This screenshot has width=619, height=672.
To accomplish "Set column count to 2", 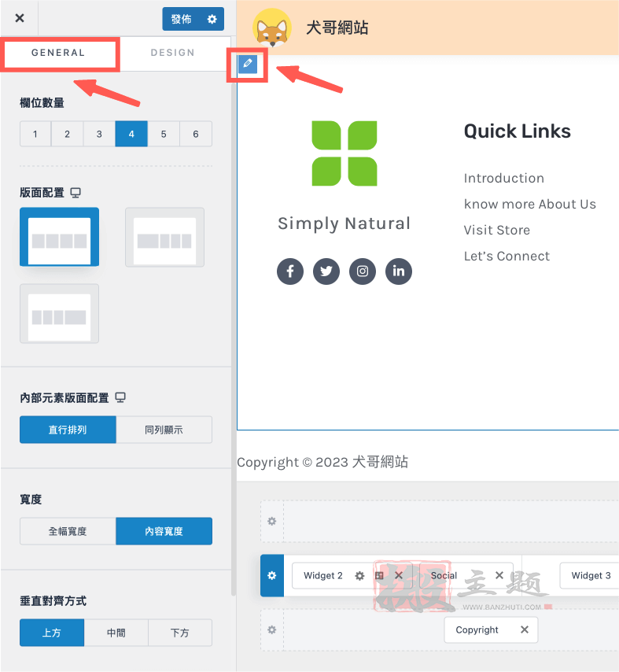I will [68, 134].
